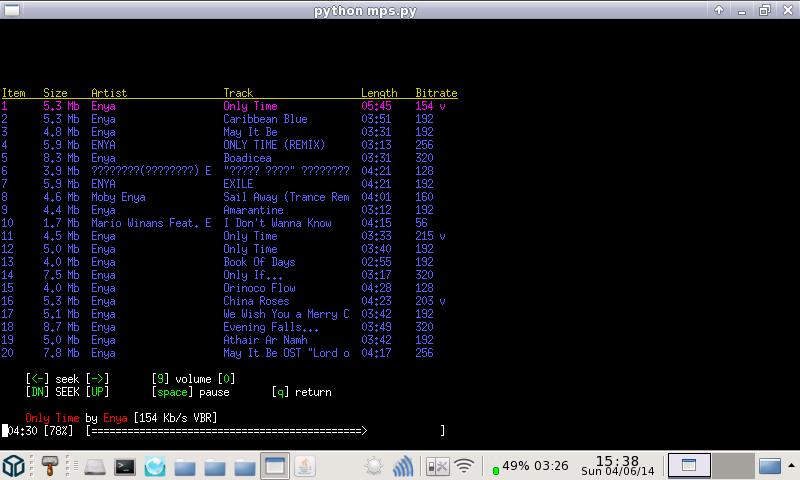Open the signal strength tray icon
Viewport: 800px width, 480px height.
(403, 467)
